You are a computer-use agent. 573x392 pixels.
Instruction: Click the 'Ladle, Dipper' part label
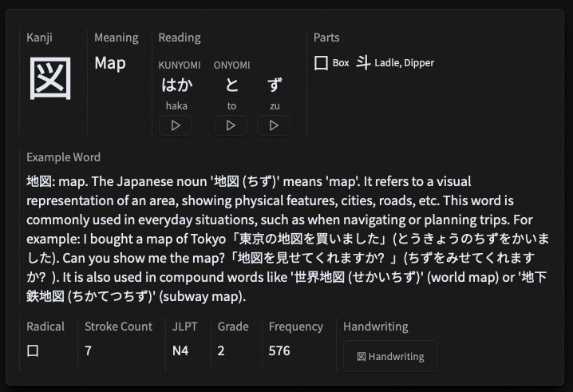coord(404,63)
